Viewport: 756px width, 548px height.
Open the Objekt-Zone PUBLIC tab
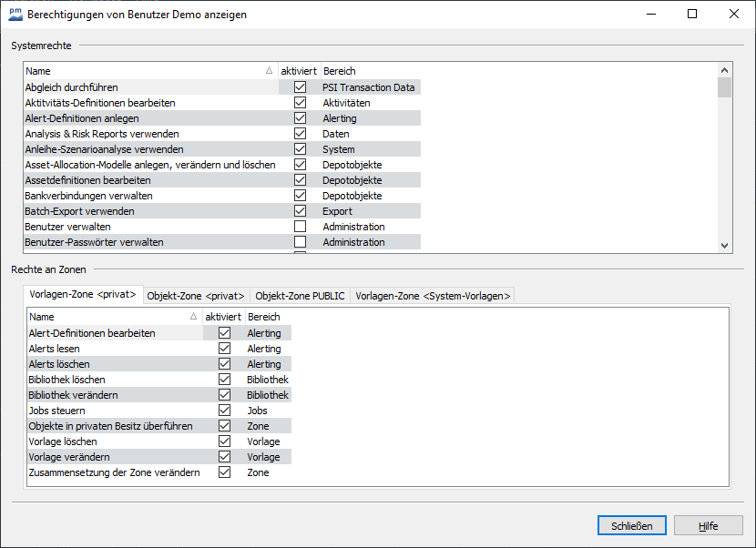(300, 296)
